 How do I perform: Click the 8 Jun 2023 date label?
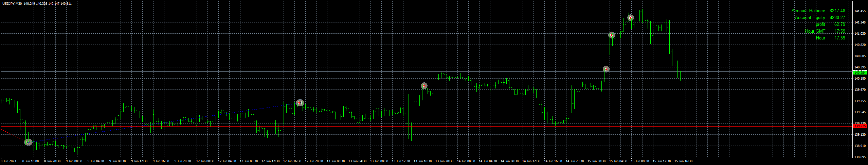8,161
